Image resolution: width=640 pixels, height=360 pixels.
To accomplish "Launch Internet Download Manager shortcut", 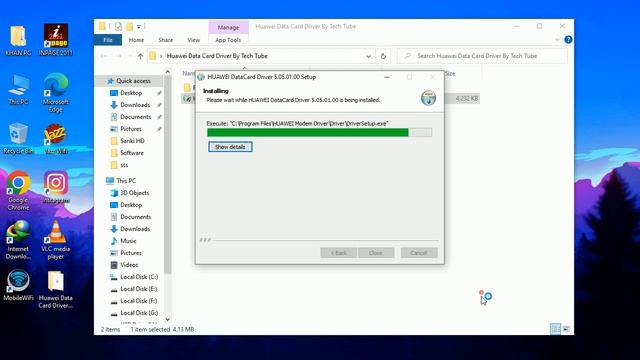I will 18,240.
